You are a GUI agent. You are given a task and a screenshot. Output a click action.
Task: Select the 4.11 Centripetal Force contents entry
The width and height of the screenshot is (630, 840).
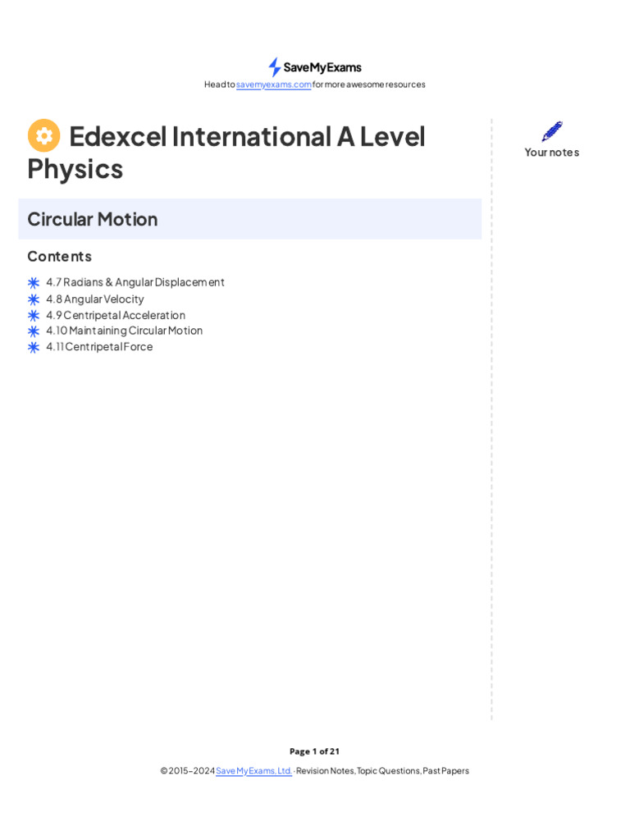coord(99,347)
